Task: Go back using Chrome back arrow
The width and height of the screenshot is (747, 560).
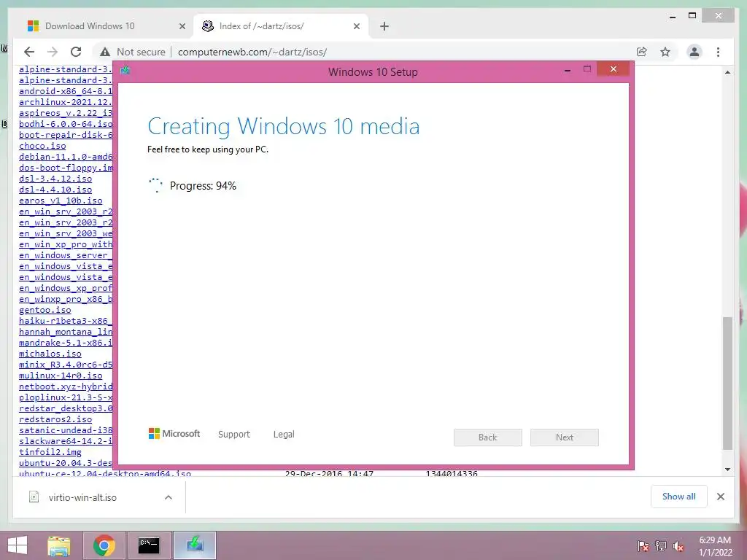Action: point(29,52)
